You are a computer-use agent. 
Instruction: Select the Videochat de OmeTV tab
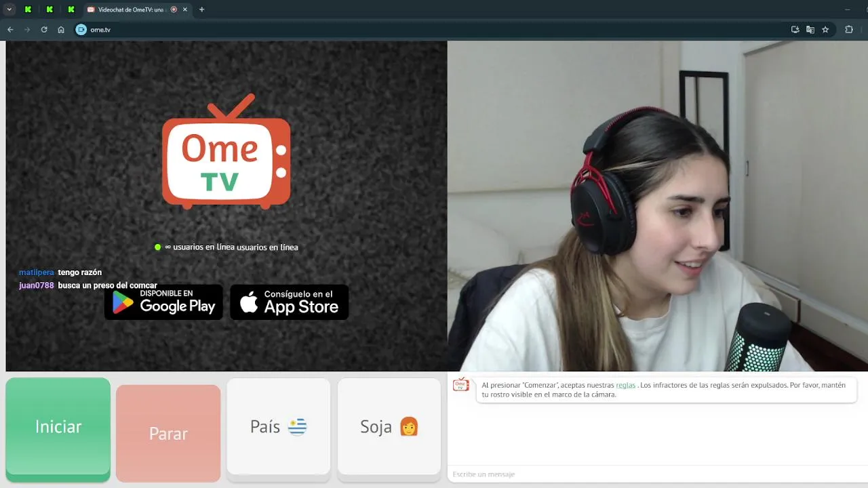(132, 9)
